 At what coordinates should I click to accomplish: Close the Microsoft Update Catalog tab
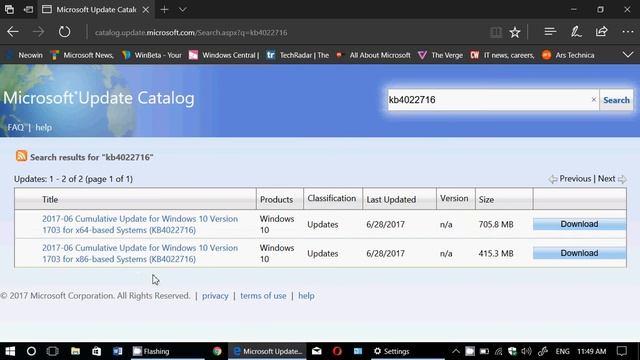click(x=146, y=9)
